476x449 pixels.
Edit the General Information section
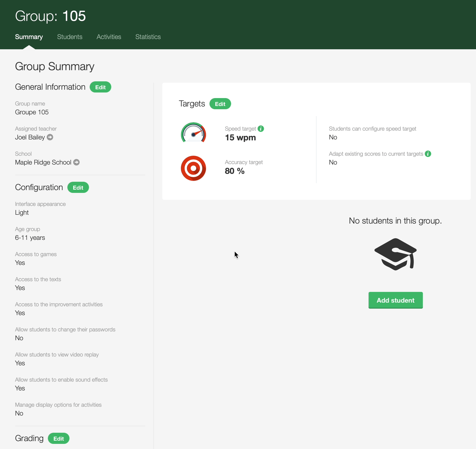100,87
